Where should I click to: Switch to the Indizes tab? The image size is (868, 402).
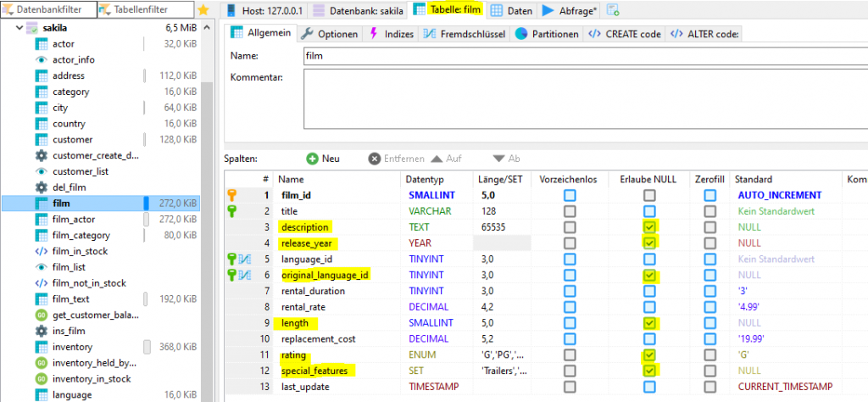pos(392,34)
